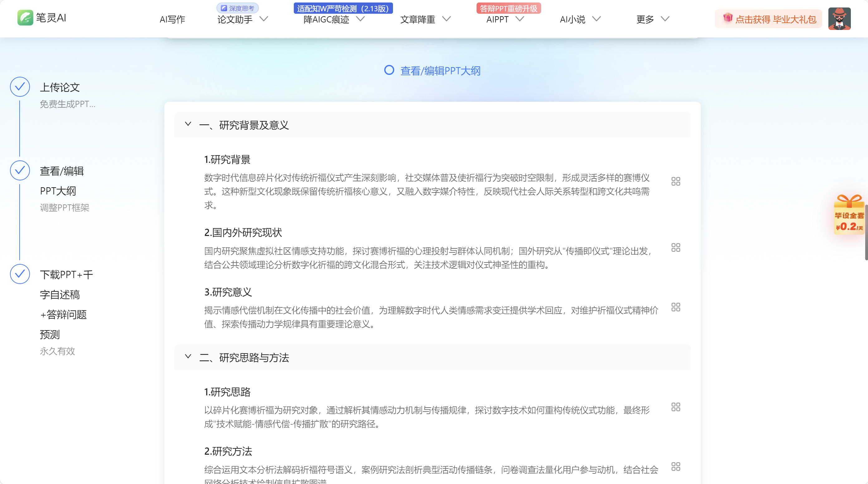
Task: Click grid icon beside 2.研究方法 section
Action: click(x=676, y=467)
